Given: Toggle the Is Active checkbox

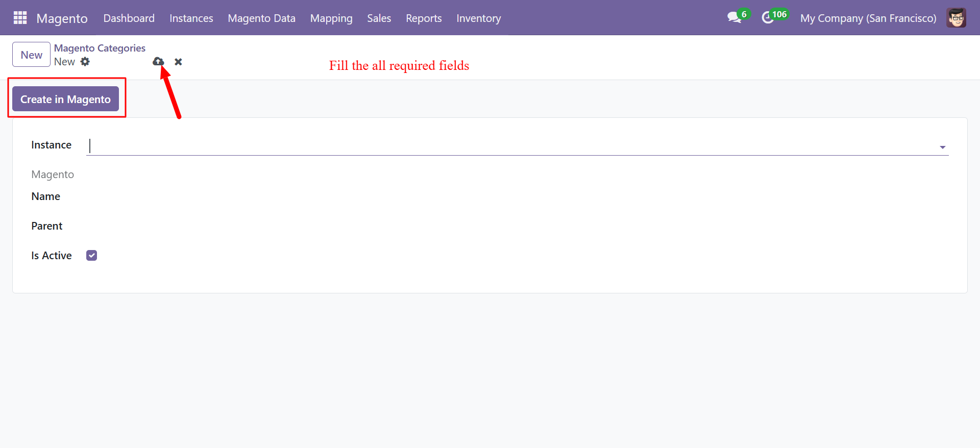Looking at the screenshot, I should pos(92,256).
